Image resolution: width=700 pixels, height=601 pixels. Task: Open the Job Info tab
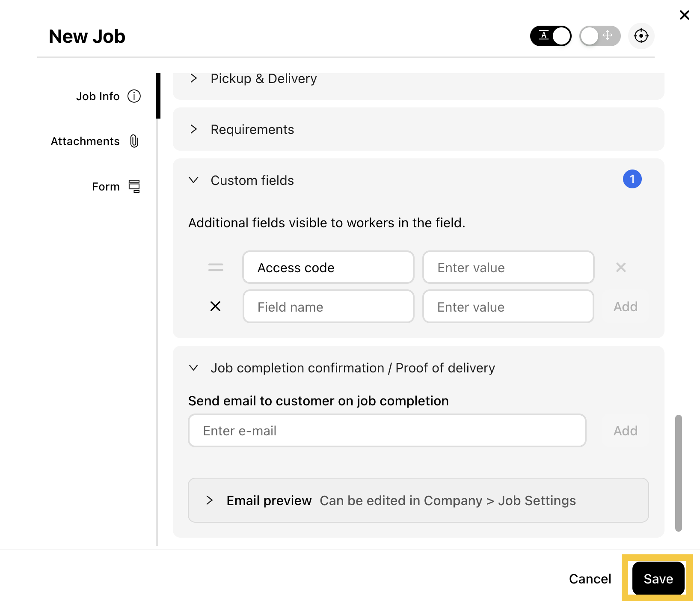pos(108,96)
